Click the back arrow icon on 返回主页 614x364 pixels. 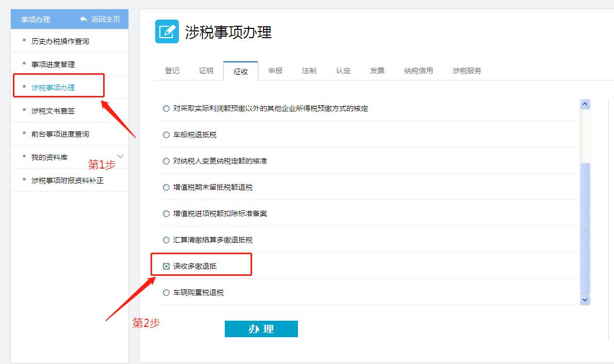82,19
